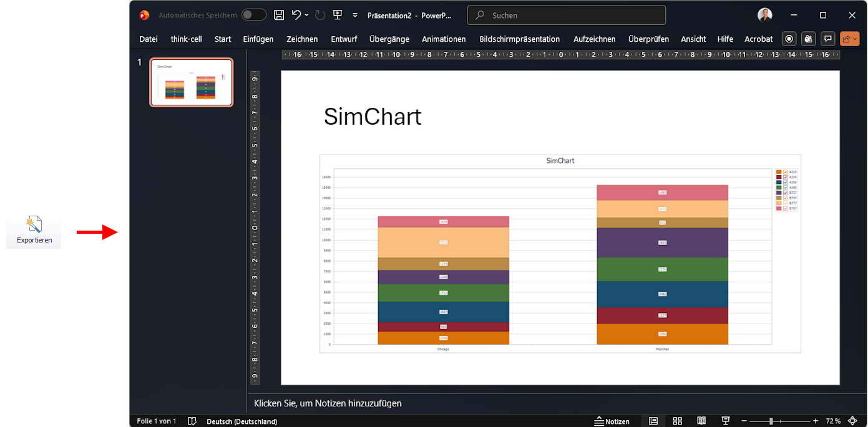Start presentation from the Quick Access toolbar icon

tap(338, 15)
